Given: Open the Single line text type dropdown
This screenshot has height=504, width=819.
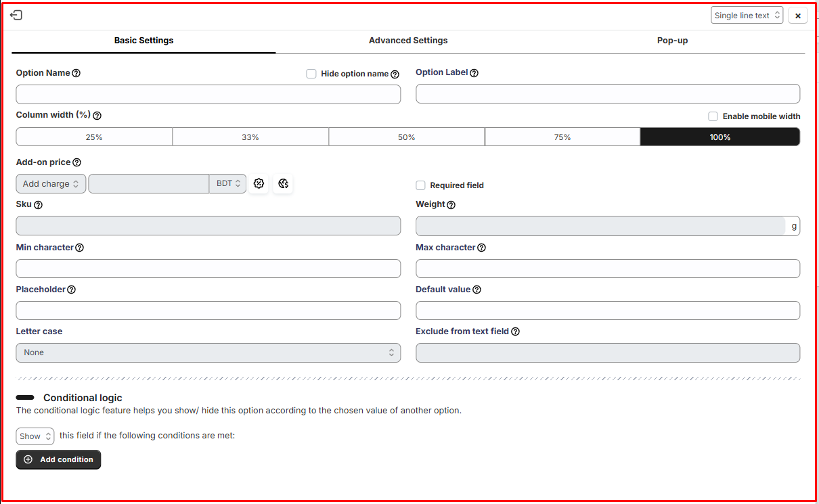Looking at the screenshot, I should 747,15.
